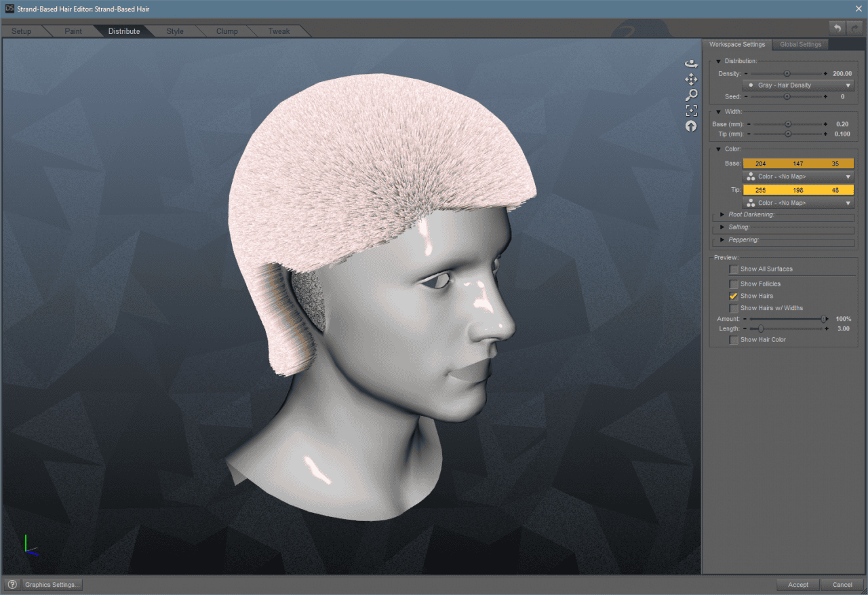
Task: Open the Gray - Hair Density dropdown
Action: click(x=798, y=85)
